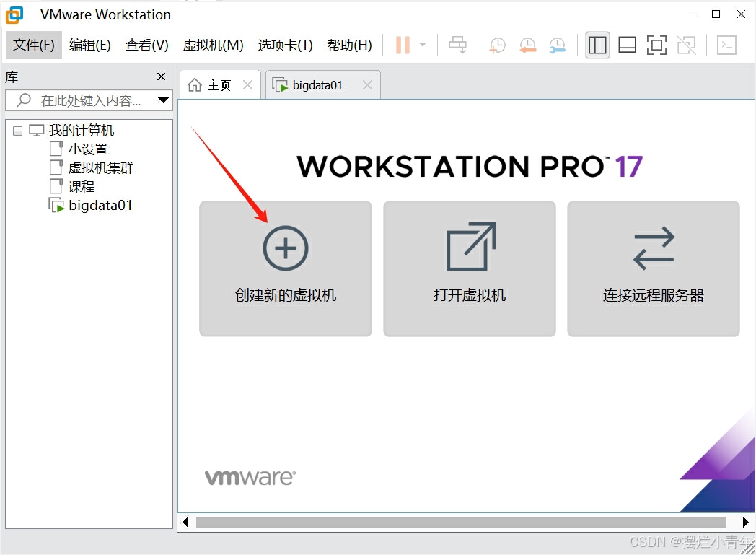Image resolution: width=756 pixels, height=555 pixels.
Task: Open the 查看(V) menu
Action: pos(147,45)
